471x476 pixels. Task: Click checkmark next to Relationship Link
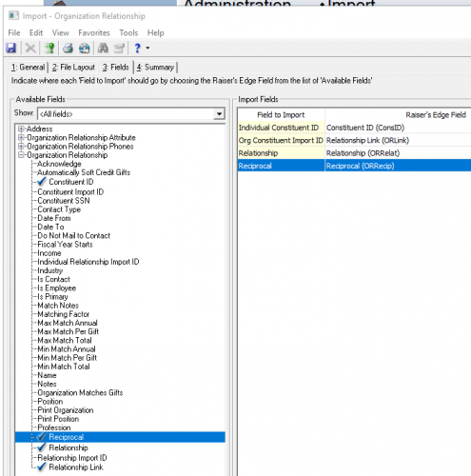pyautogui.click(x=42, y=466)
